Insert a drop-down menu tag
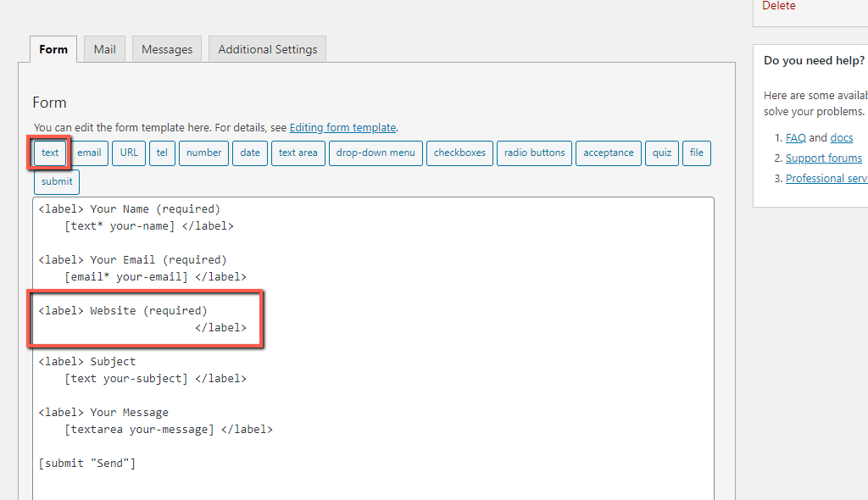 click(376, 153)
